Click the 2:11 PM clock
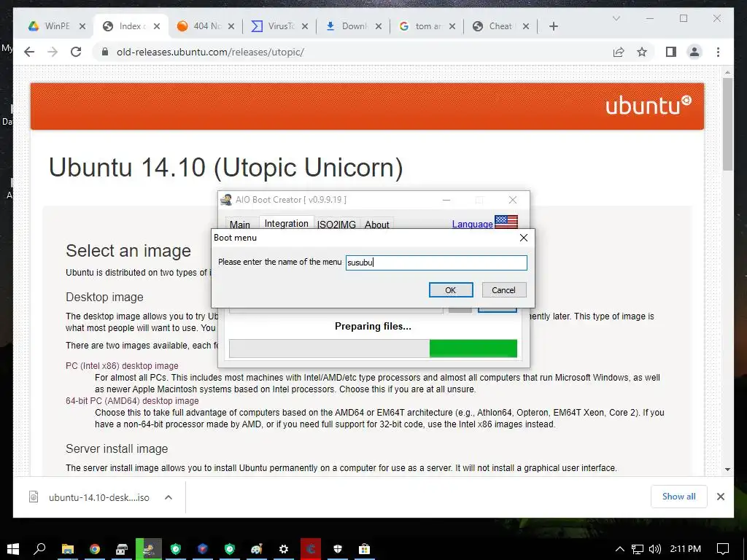Viewport: 747px width, 560px height. coord(686,548)
